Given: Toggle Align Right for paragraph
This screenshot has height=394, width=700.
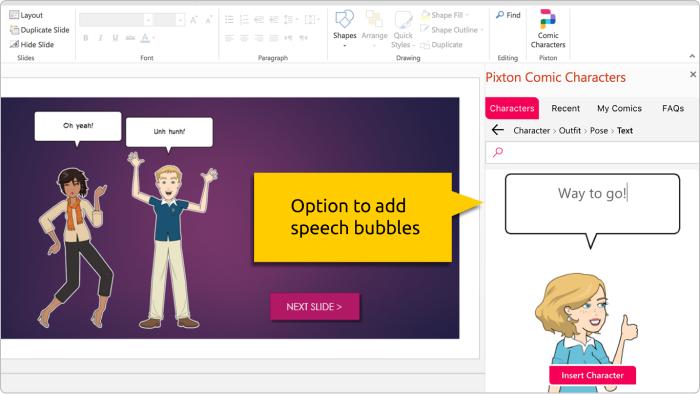Looking at the screenshot, I should click(x=259, y=38).
